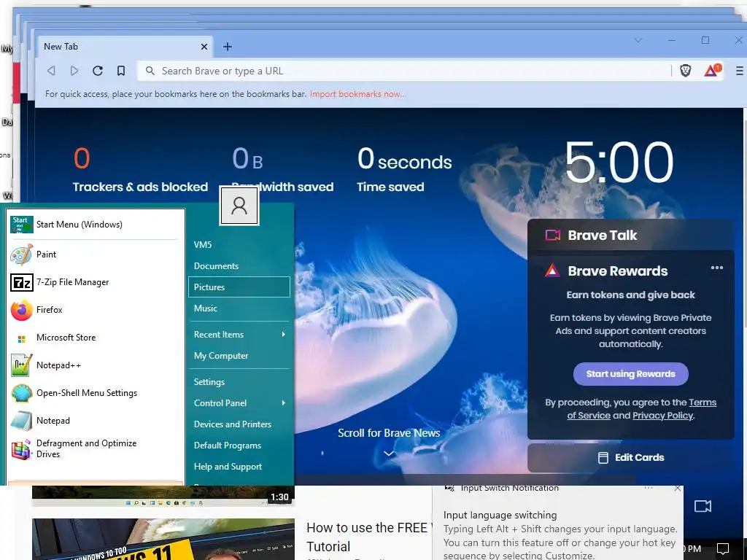Open Brave Rewards card three-dot menu
The image size is (747, 560).
pos(717,268)
